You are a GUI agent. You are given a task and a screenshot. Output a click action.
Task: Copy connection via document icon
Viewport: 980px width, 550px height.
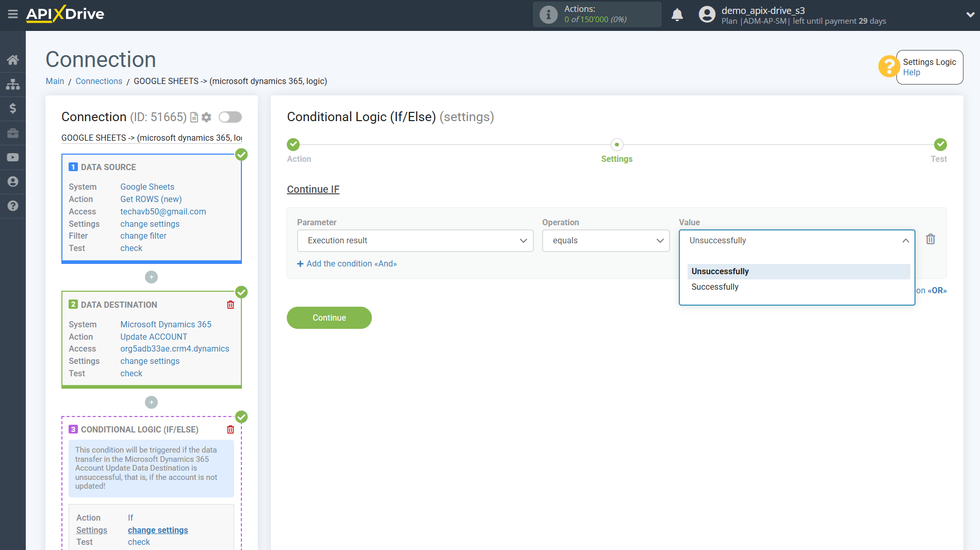pyautogui.click(x=194, y=118)
